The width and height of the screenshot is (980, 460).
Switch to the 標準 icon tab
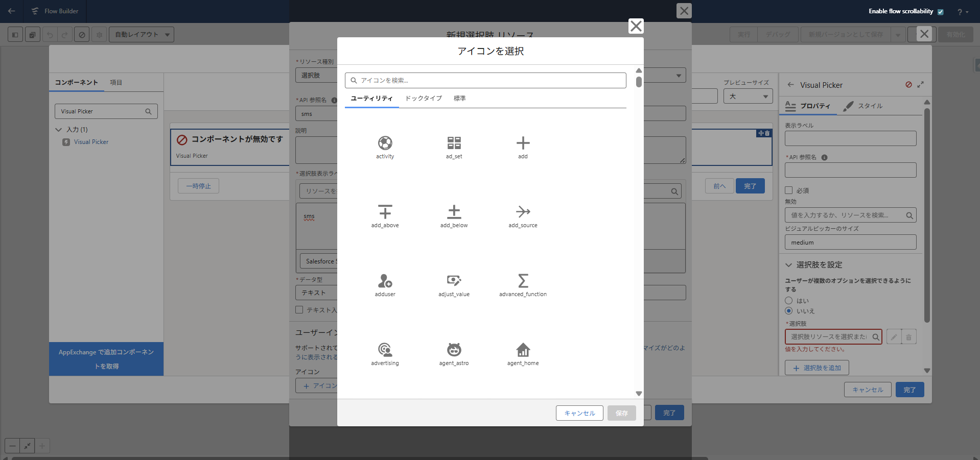point(459,99)
